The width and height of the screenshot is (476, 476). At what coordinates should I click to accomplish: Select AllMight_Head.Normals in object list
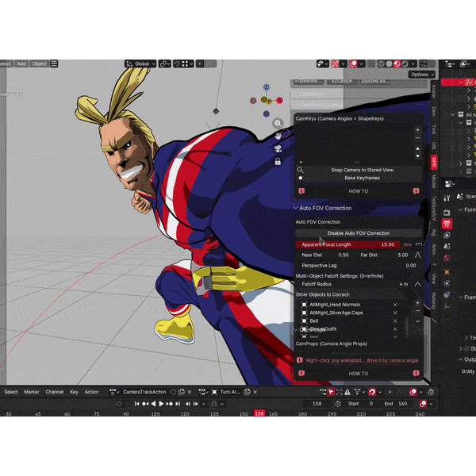[335, 305]
